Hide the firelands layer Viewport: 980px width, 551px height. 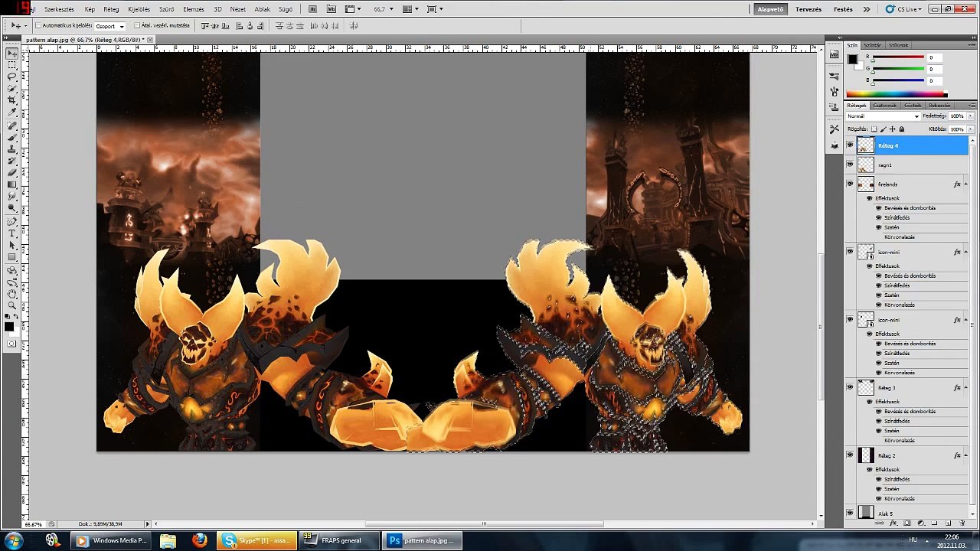click(x=850, y=184)
